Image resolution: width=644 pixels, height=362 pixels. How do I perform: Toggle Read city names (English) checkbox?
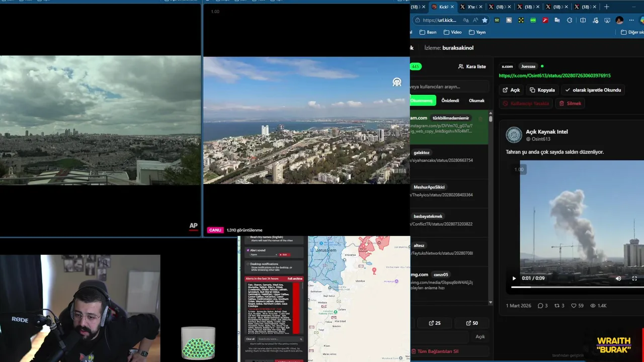coord(248,237)
